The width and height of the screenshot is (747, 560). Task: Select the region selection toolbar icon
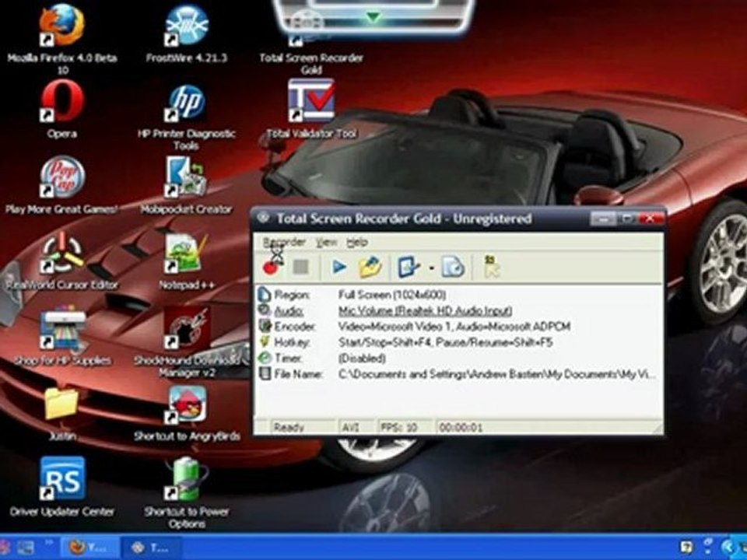tap(409, 267)
